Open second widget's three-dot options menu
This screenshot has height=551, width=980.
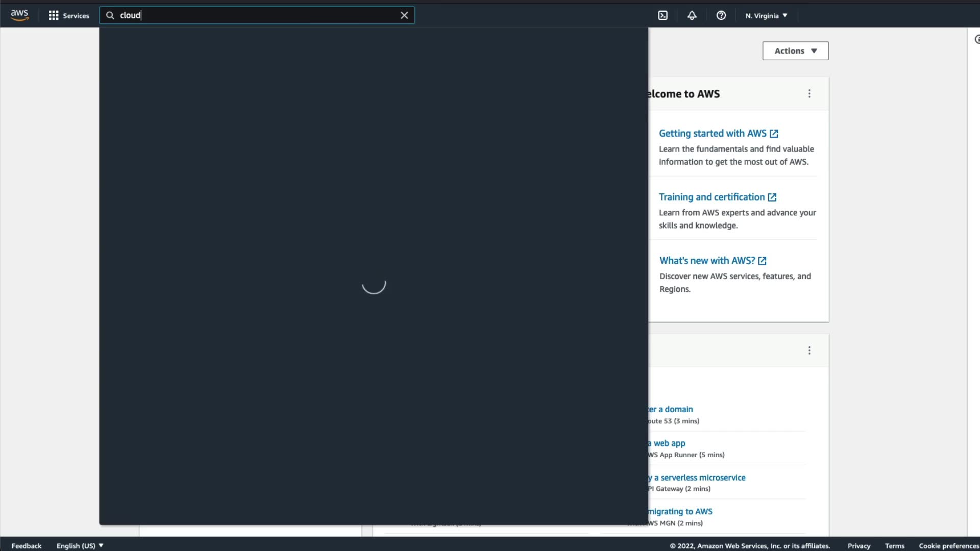click(x=809, y=350)
